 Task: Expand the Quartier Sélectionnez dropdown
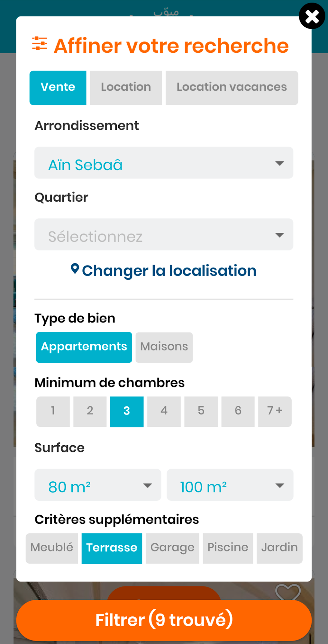pos(164,235)
